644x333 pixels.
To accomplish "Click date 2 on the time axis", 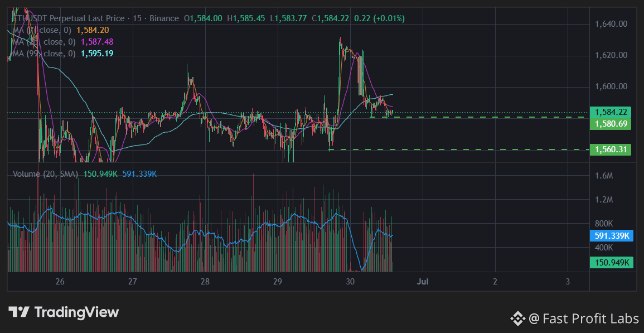I will point(495,282).
